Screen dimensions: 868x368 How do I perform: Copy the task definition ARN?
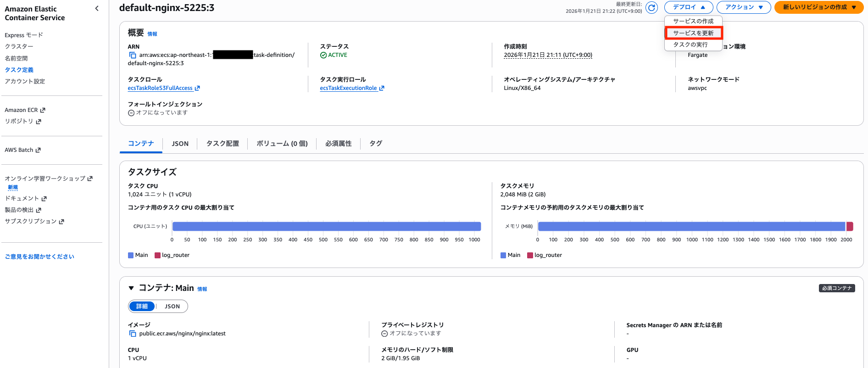[x=133, y=55]
